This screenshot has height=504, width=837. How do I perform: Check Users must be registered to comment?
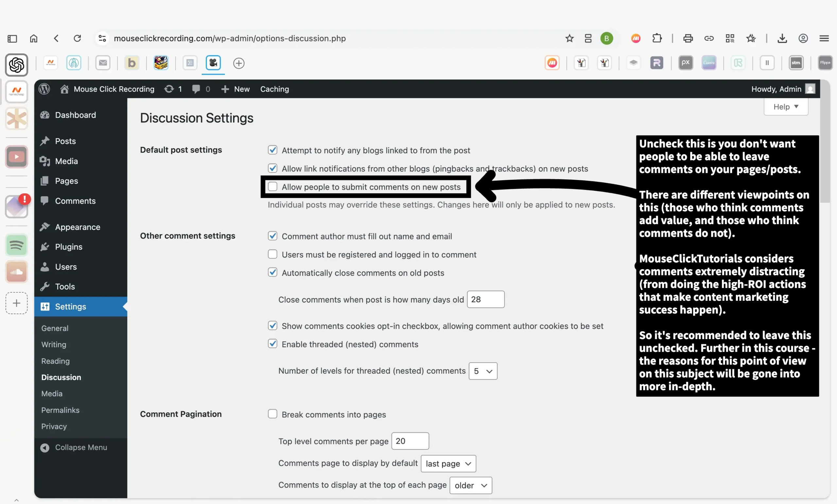[272, 254]
